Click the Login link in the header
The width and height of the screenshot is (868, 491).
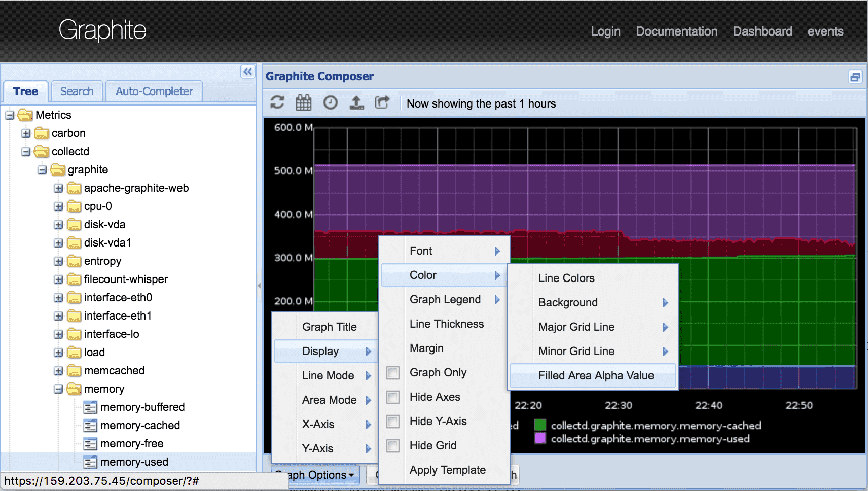click(605, 31)
